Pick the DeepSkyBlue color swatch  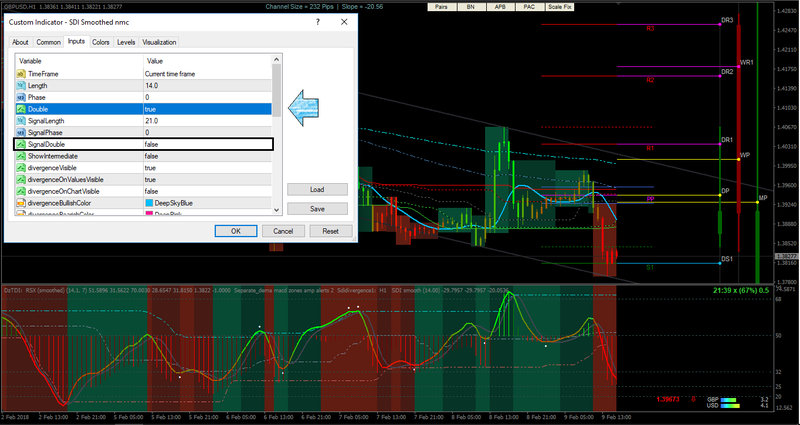150,202
